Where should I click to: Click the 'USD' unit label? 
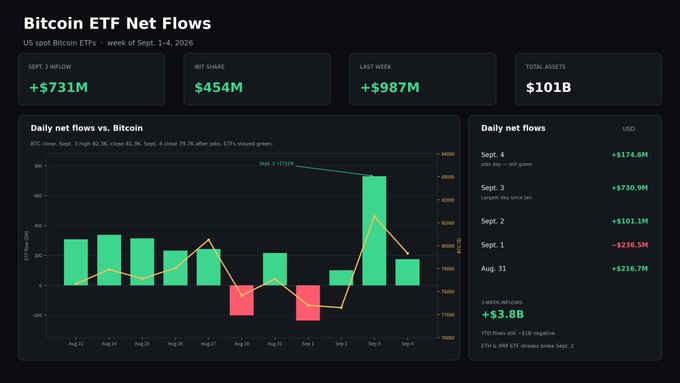tap(629, 129)
